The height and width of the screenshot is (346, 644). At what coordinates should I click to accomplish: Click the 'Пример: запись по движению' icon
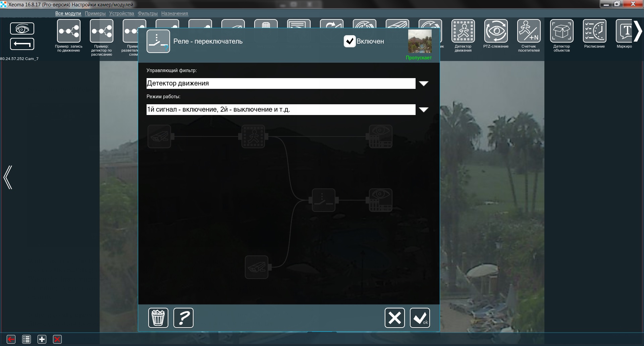click(69, 31)
